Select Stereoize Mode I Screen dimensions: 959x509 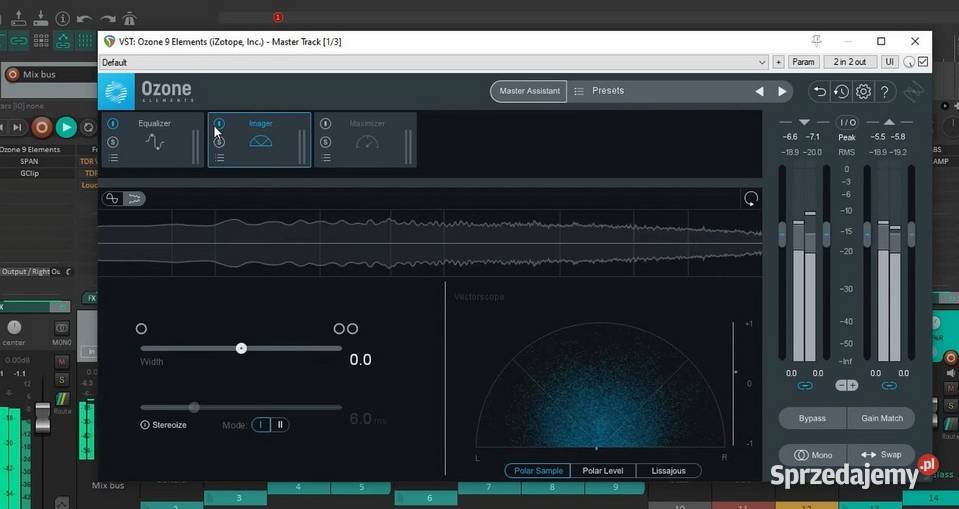tap(261, 425)
